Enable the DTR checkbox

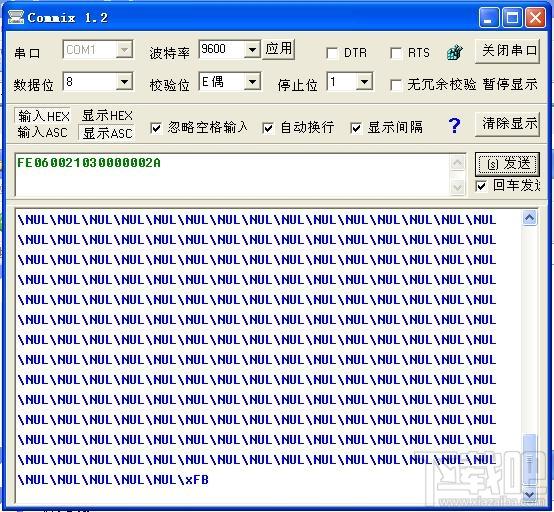click(x=332, y=53)
